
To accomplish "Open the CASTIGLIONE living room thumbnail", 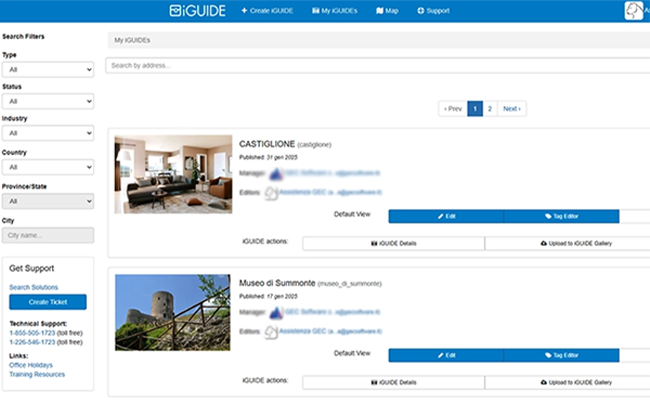I will pyautogui.click(x=173, y=175).
